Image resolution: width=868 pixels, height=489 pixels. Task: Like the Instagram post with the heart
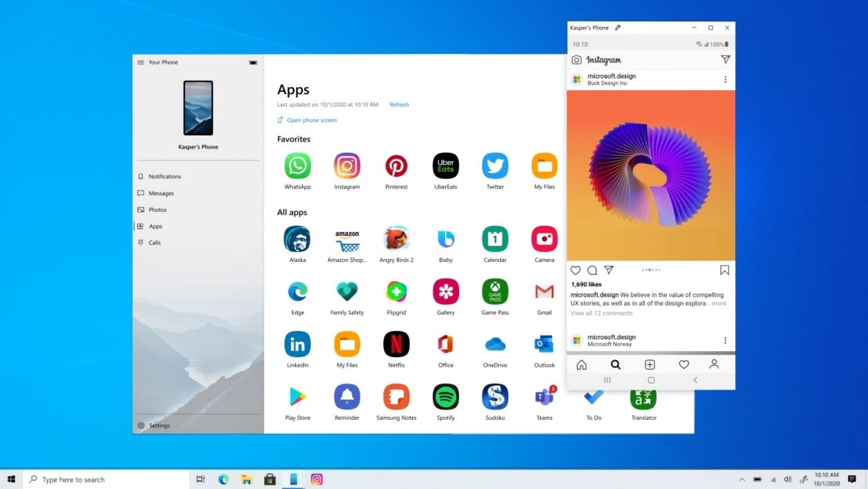(576, 270)
